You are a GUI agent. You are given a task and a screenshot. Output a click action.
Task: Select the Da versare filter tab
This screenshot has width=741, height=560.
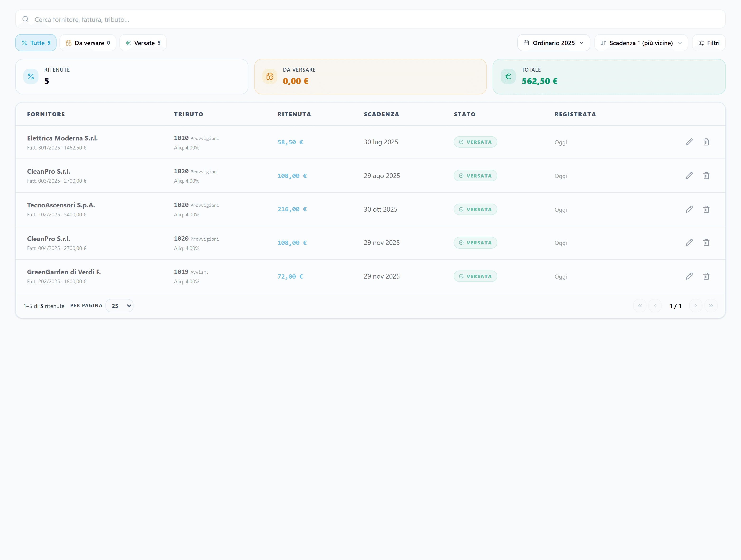click(88, 43)
